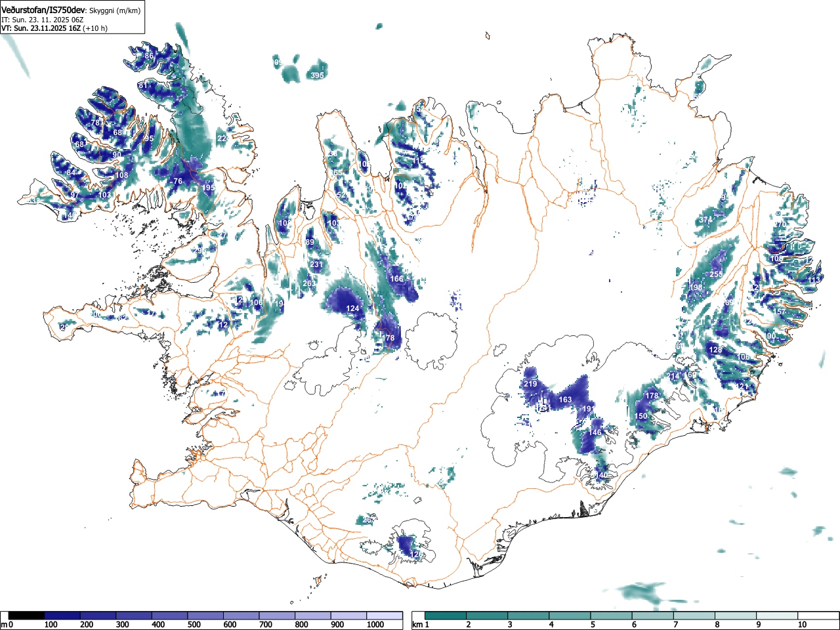Click the '374' visibility value in the east
The height and width of the screenshot is (630, 840).
coord(706,220)
